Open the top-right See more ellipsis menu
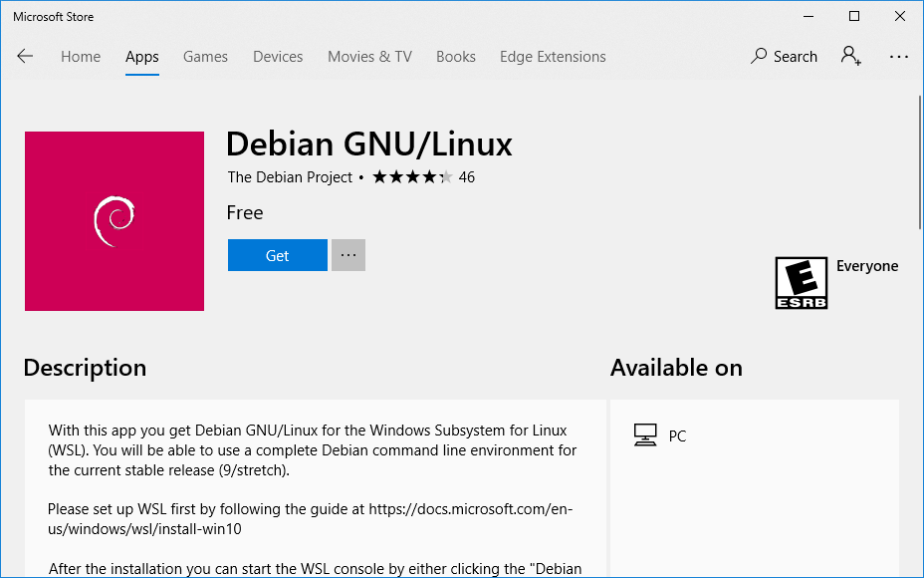The height and width of the screenshot is (578, 924). click(x=899, y=57)
